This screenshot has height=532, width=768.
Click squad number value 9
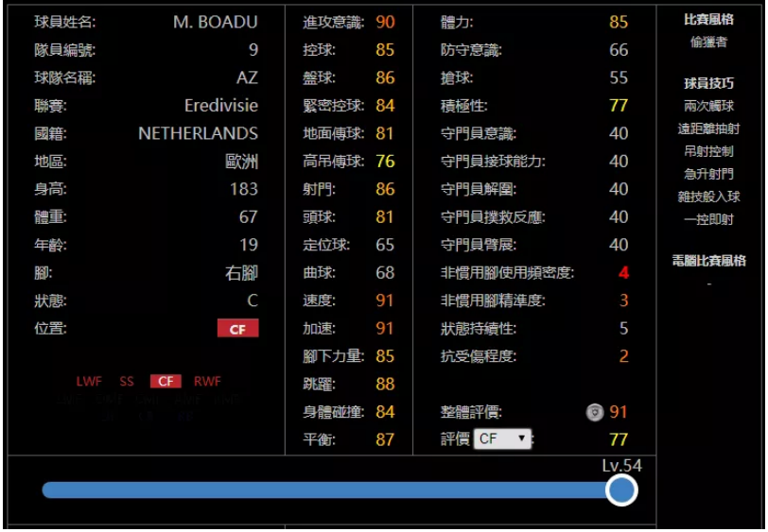tap(253, 50)
